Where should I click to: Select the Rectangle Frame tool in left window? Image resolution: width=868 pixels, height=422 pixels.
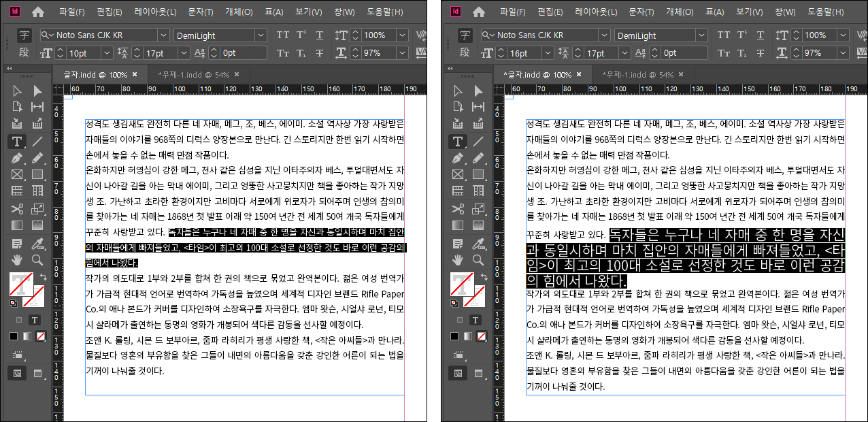click(x=18, y=175)
